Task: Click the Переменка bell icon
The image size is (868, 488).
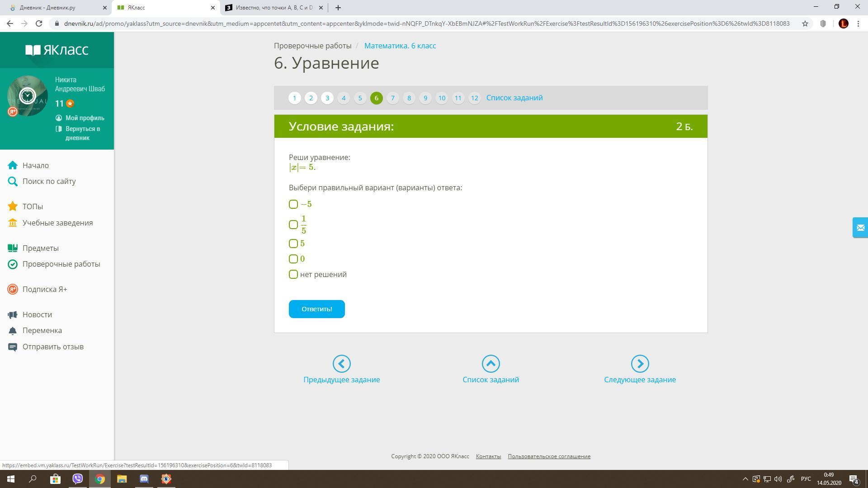Action: [13, 331]
